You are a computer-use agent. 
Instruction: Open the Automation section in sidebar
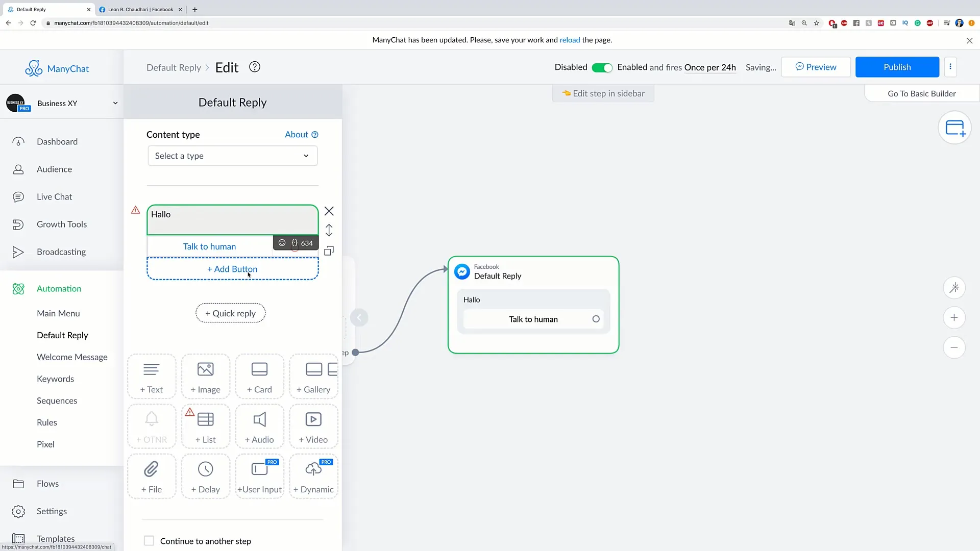point(59,288)
